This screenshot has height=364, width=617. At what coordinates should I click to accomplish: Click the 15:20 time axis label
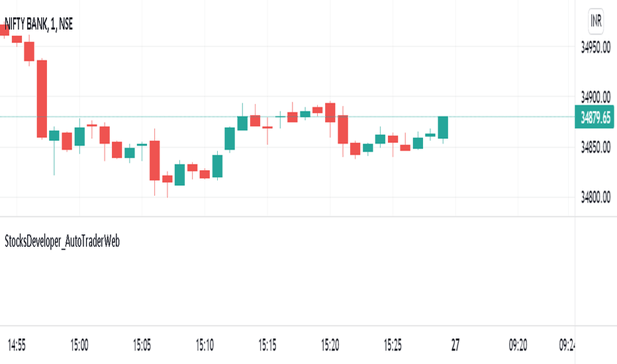coord(330,345)
